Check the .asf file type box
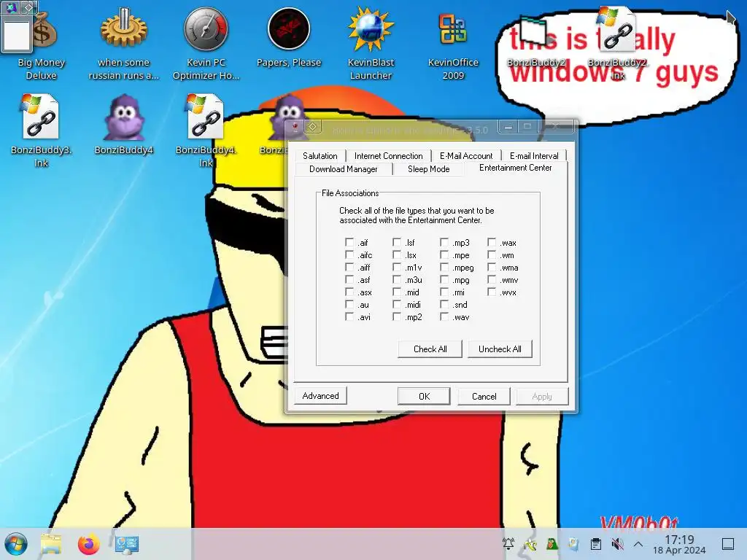 tap(349, 279)
